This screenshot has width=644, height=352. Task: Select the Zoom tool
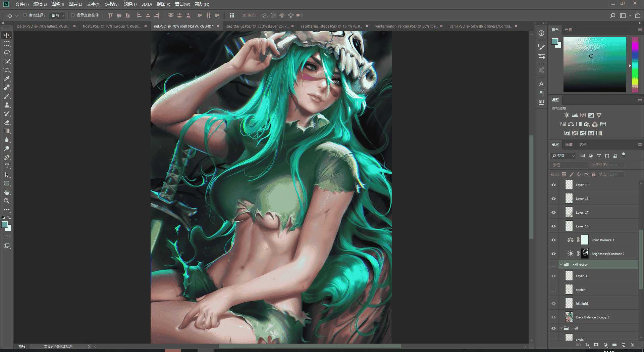coord(7,201)
